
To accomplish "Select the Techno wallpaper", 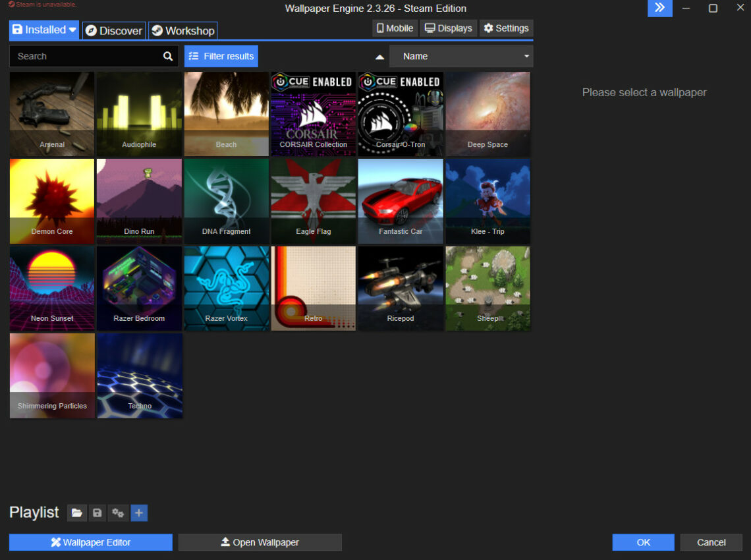I will [140, 376].
